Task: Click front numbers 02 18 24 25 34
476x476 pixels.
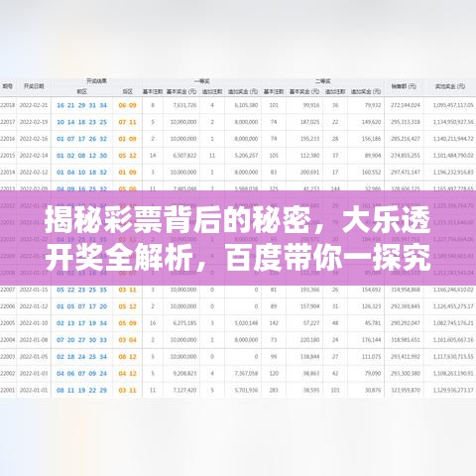Action: [x=81, y=357]
